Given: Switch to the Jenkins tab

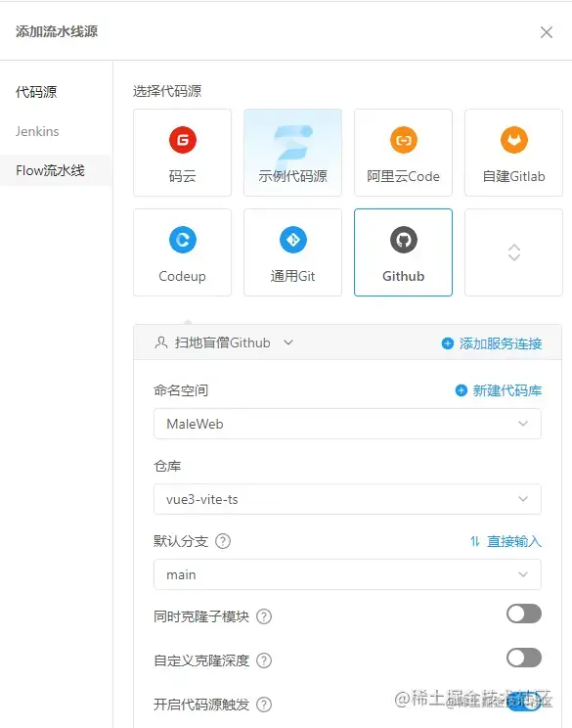Looking at the screenshot, I should [x=37, y=131].
